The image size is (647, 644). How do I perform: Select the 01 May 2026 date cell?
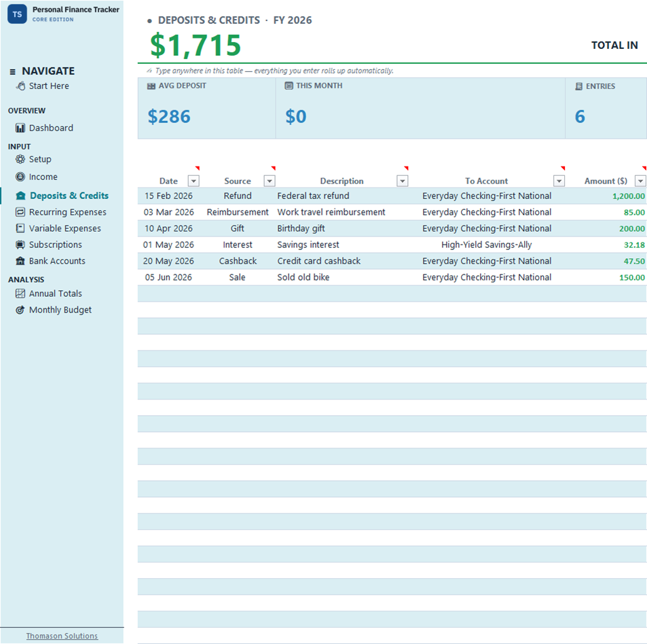[x=168, y=245]
